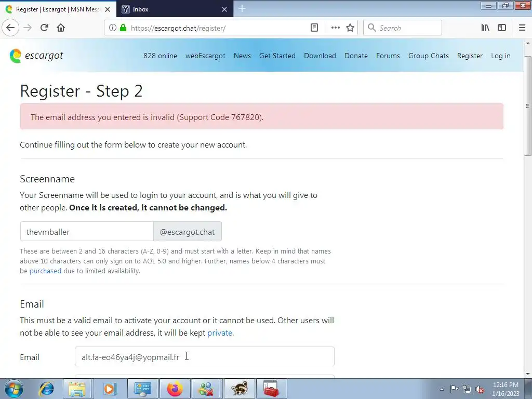532x399 pixels.
Task: Click the Donate navigation link
Action: pyautogui.click(x=356, y=56)
